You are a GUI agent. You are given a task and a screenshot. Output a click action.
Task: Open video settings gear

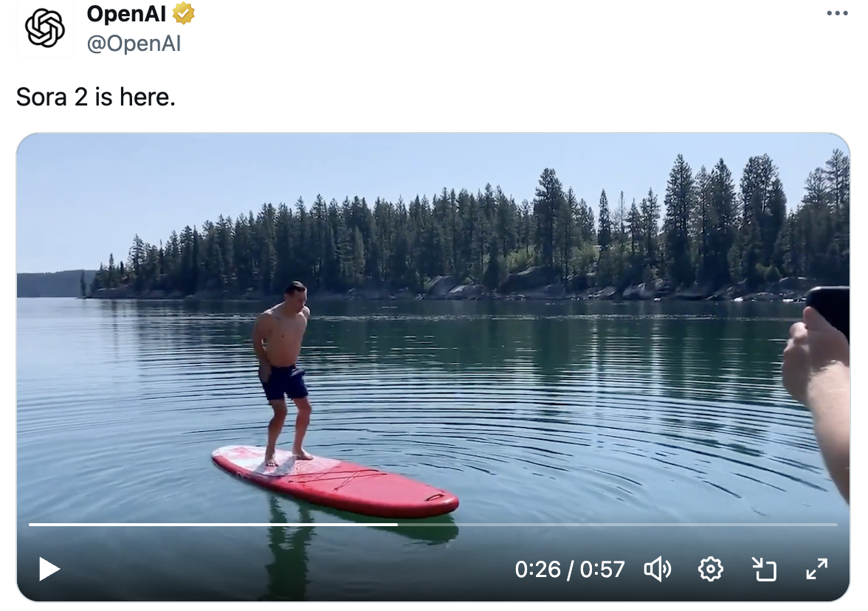point(710,569)
